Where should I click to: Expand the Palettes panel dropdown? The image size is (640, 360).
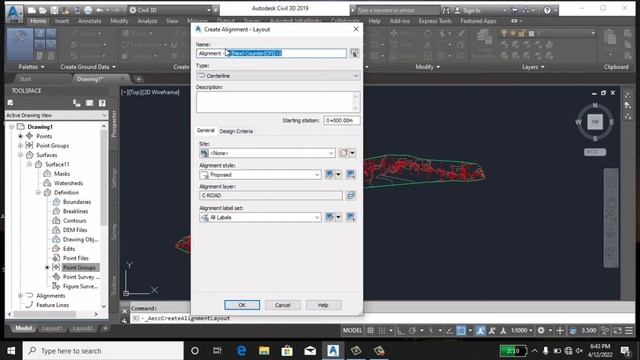31,67
